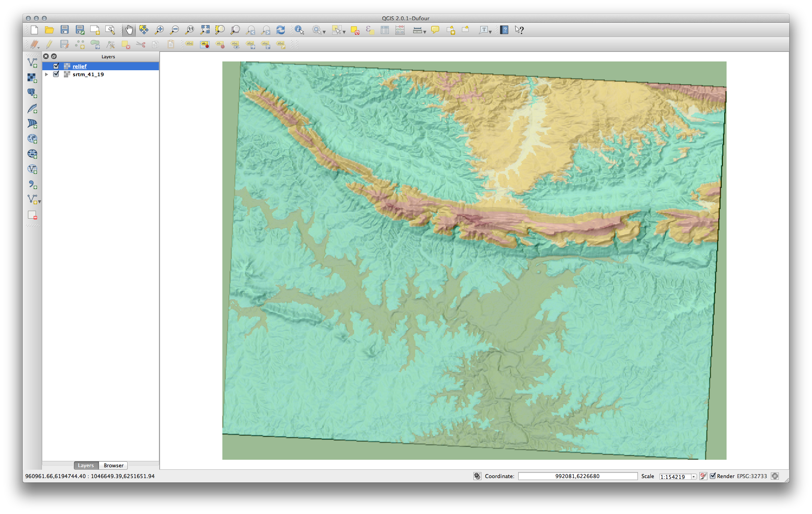Open the Measure tool dropdown arrow
Viewport: 812px width, 514px height.
click(x=425, y=32)
